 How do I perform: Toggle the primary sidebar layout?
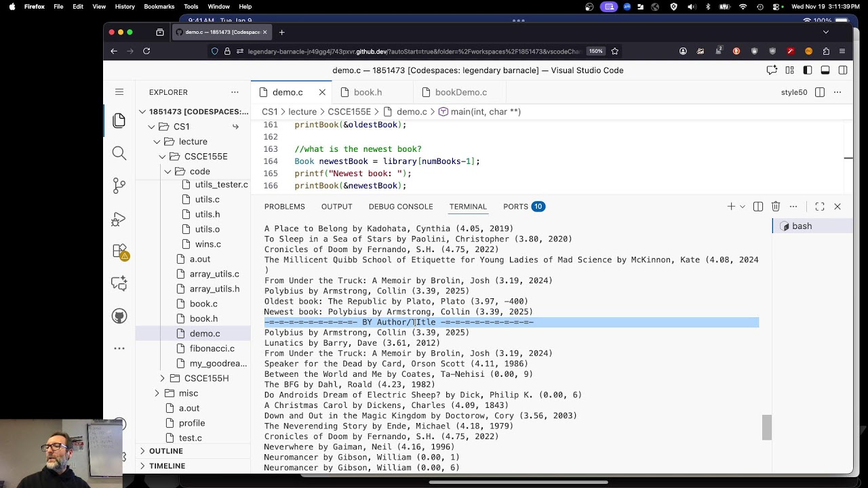click(x=808, y=70)
